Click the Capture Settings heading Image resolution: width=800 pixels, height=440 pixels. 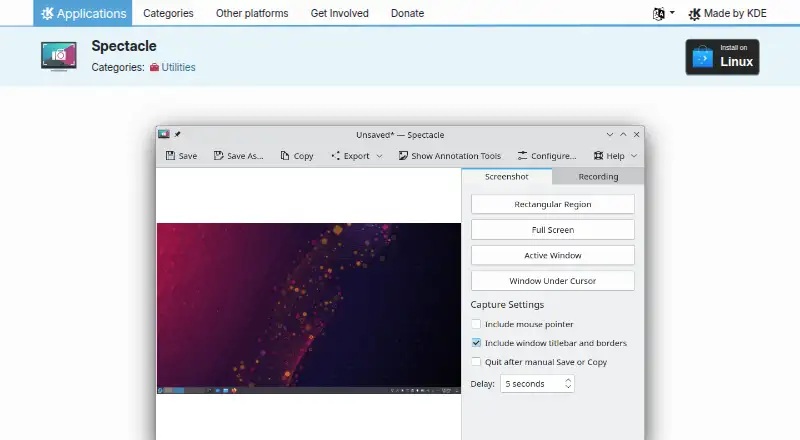507,305
